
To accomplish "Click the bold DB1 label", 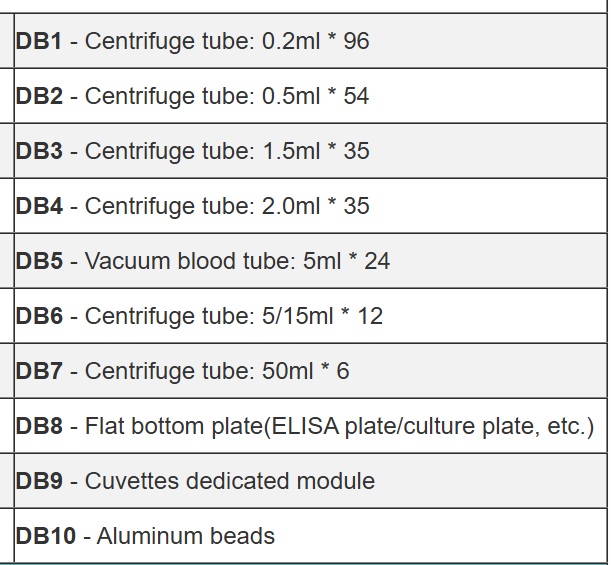I will tap(39, 41).
